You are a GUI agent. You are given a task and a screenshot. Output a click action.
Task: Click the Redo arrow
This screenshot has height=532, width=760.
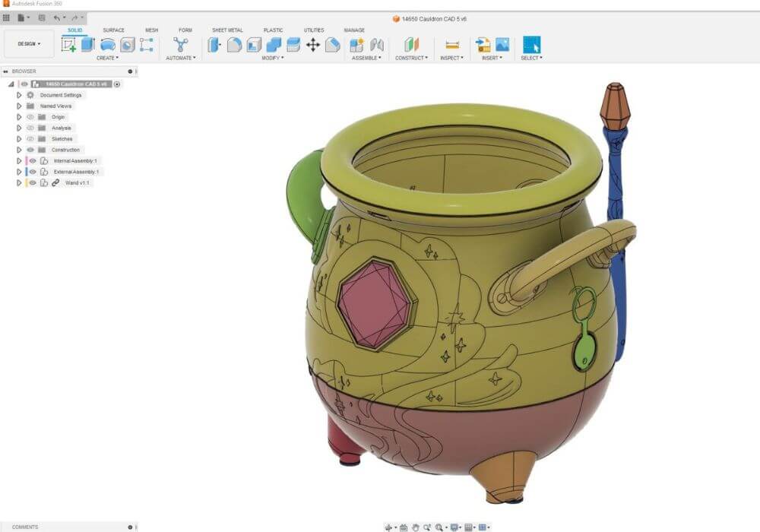point(74,18)
